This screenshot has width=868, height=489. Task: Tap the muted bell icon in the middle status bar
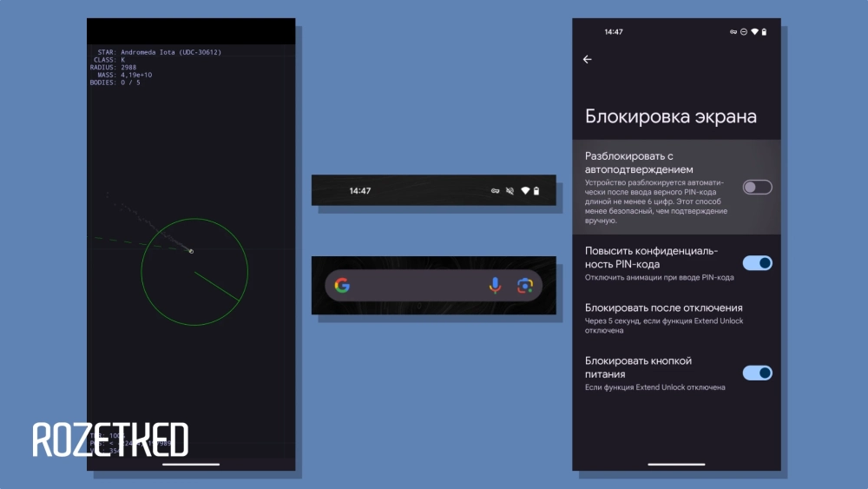(510, 190)
